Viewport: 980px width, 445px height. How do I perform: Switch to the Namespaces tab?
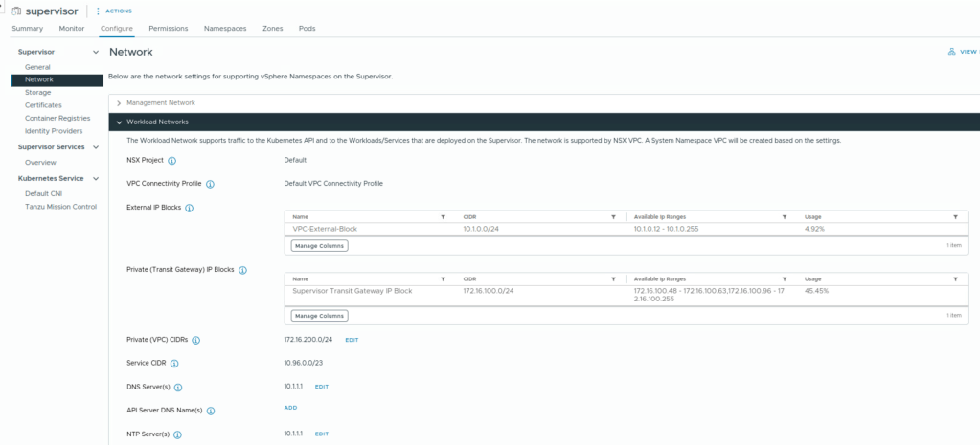coord(224,29)
